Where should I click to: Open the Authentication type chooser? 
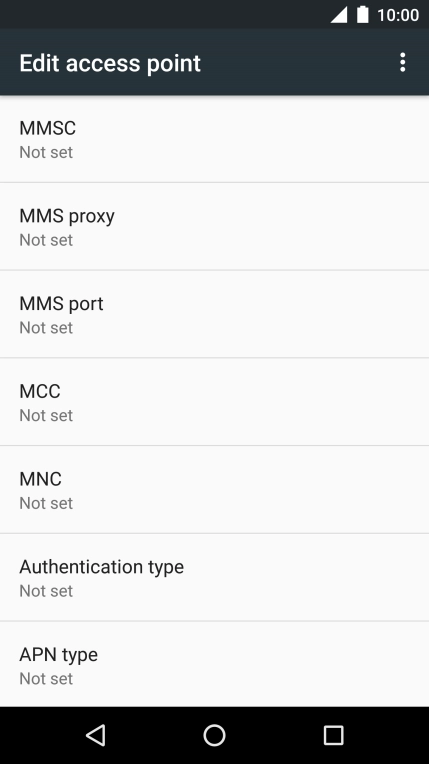coord(214,577)
